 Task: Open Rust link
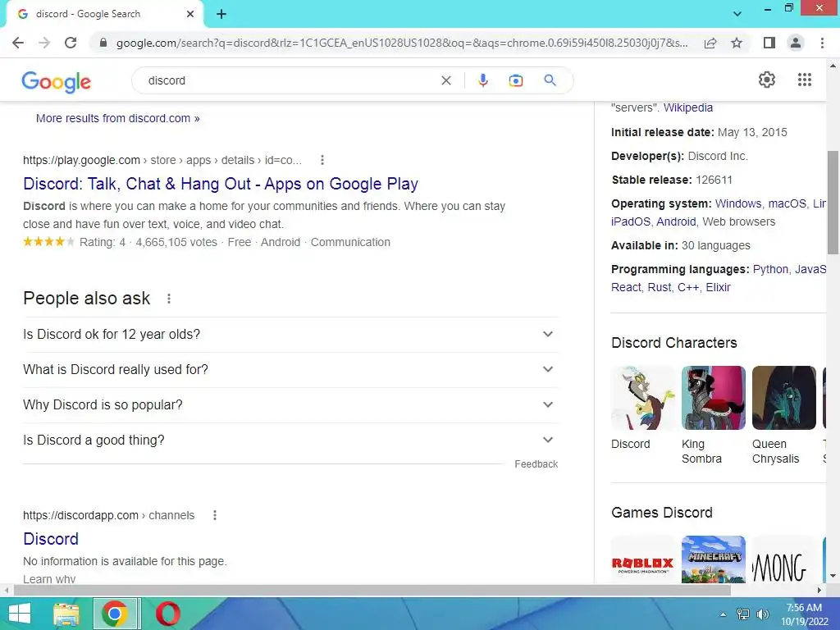tap(659, 288)
